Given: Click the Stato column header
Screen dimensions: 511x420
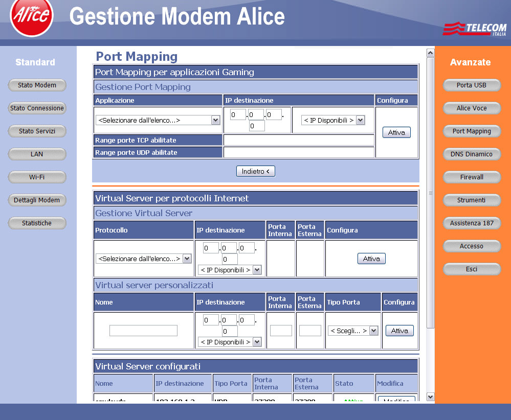Looking at the screenshot, I should tap(353, 383).
